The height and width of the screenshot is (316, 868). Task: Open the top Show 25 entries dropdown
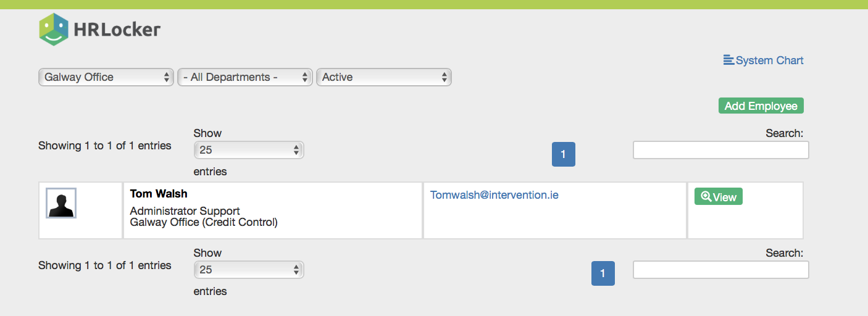tap(249, 150)
